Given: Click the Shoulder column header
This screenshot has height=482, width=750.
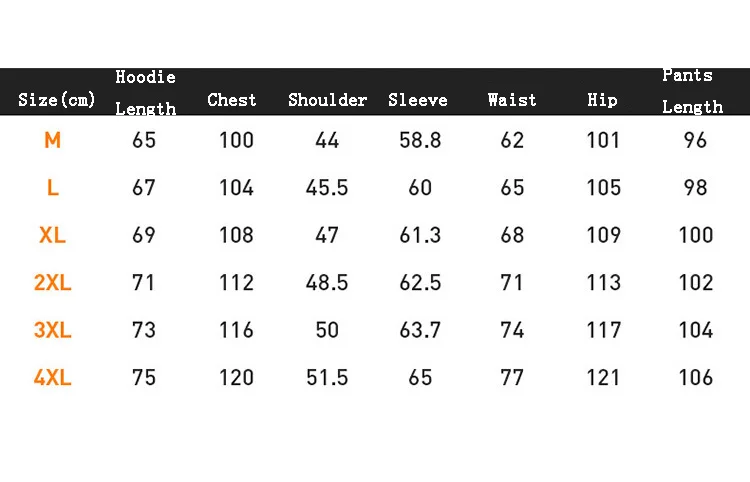Looking at the screenshot, I should 327,100.
